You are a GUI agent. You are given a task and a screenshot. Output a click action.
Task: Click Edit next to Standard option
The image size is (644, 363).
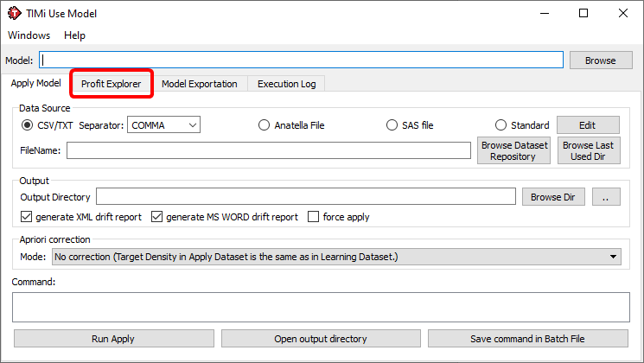(x=588, y=124)
